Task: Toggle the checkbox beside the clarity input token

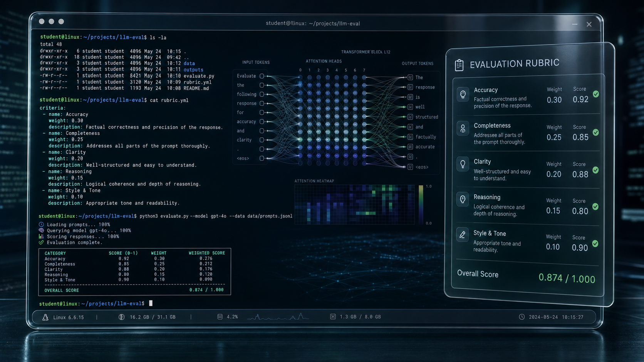Action: click(262, 140)
